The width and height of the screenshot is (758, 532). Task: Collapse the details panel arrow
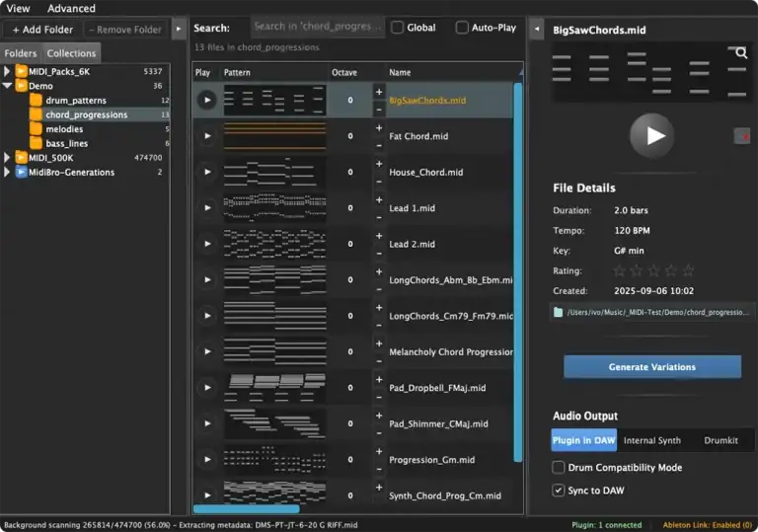coord(536,29)
